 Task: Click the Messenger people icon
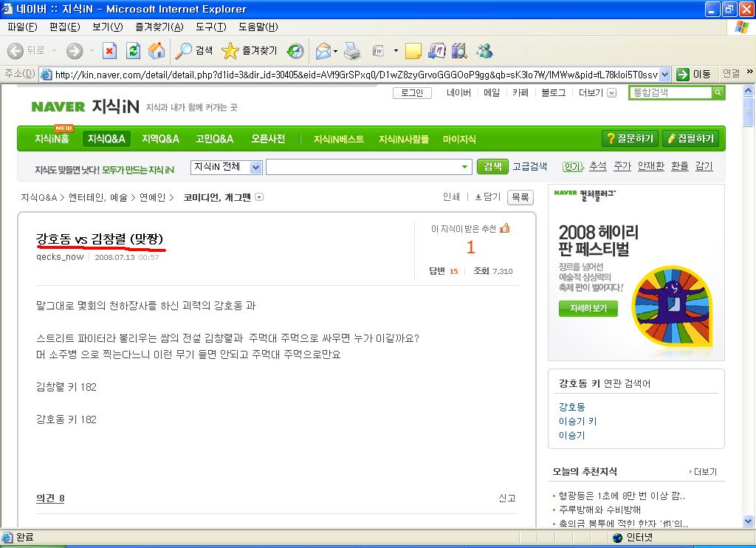[484, 51]
